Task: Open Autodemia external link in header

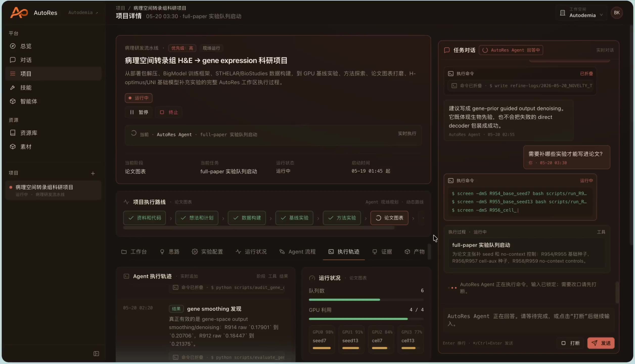Action: click(83, 12)
